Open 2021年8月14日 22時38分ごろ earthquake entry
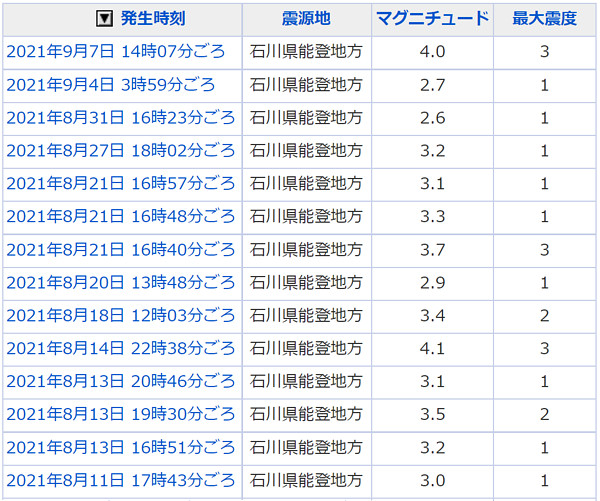This screenshot has height=501, width=600. pos(121,349)
